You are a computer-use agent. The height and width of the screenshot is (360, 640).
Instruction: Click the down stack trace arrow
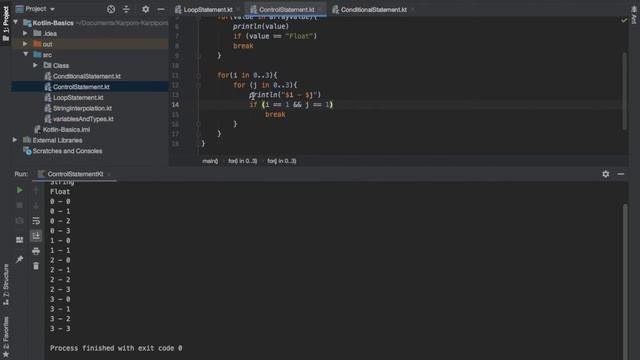(36, 205)
